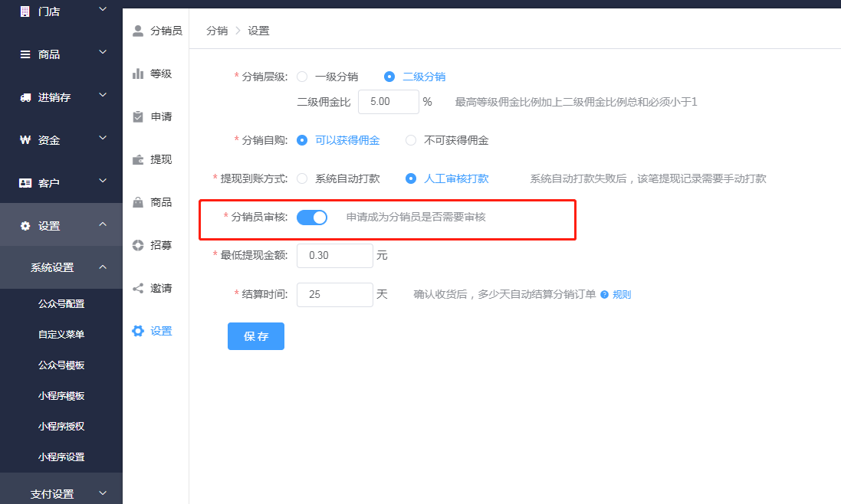Click the 分销员 person icon
Viewport: 841px width, 504px height.
138,31
